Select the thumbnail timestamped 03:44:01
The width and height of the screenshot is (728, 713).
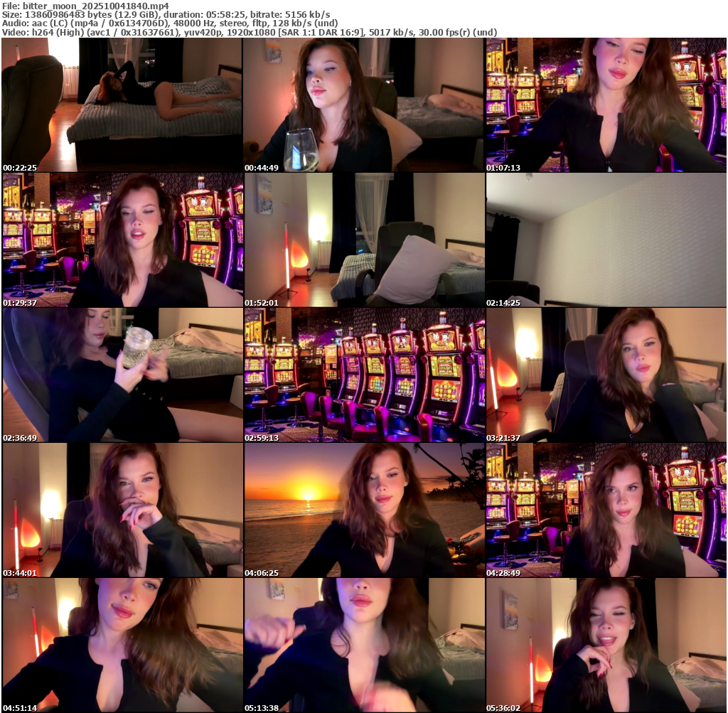[x=122, y=510]
